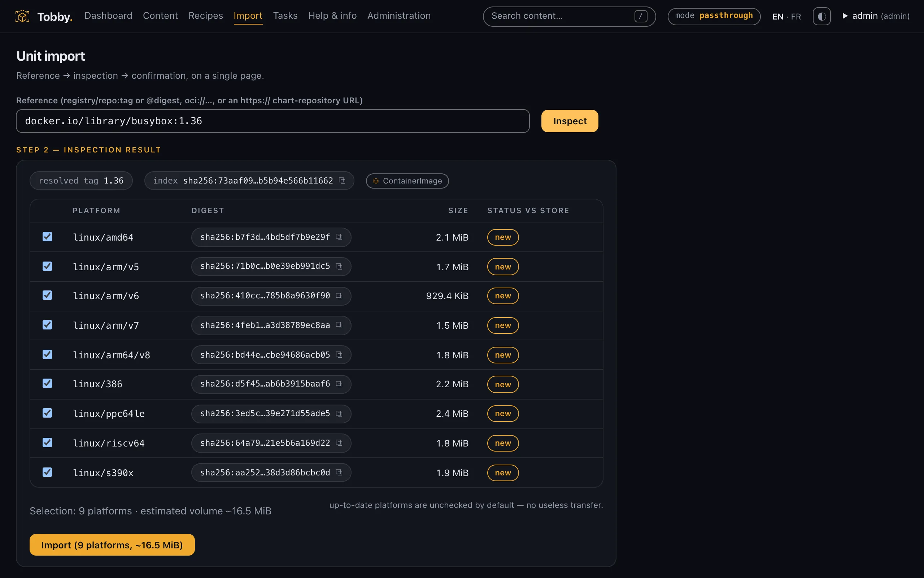Viewport: 924px width, 578px height.
Task: Copy digest for linux/riscv64 row
Action: [x=339, y=443]
